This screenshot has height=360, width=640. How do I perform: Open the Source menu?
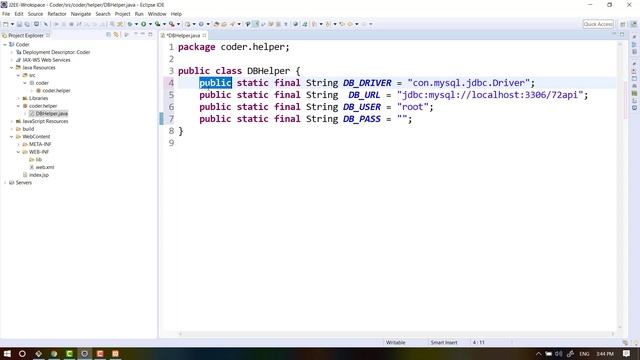click(x=35, y=14)
